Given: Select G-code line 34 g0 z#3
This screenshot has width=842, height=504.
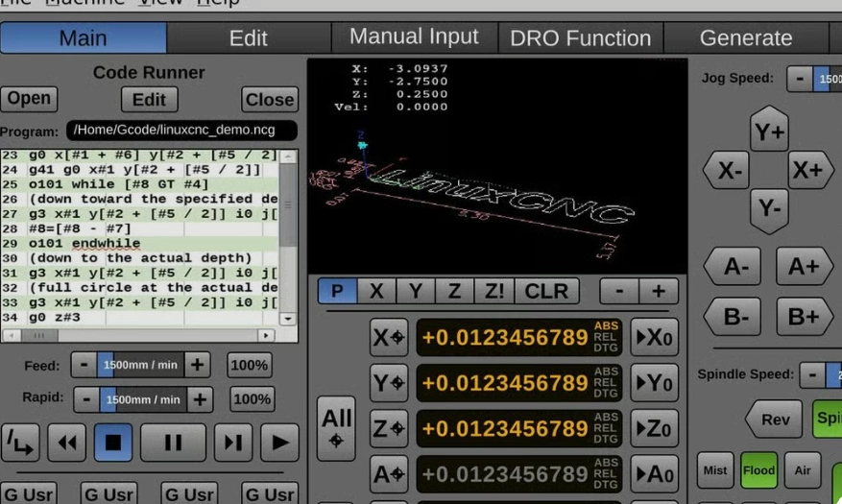Looking at the screenshot, I should point(139,317).
